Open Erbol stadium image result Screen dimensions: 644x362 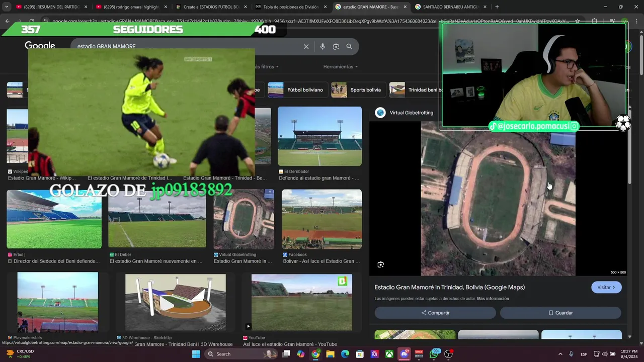pos(54,219)
